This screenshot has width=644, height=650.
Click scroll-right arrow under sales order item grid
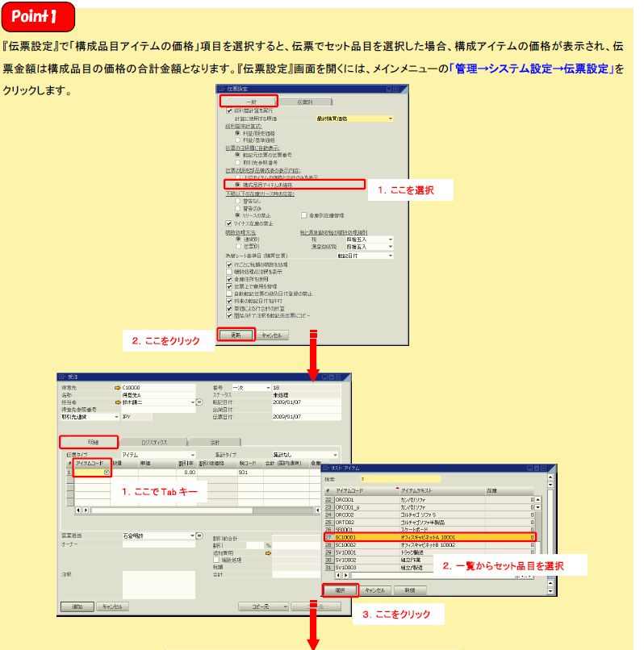86,510
